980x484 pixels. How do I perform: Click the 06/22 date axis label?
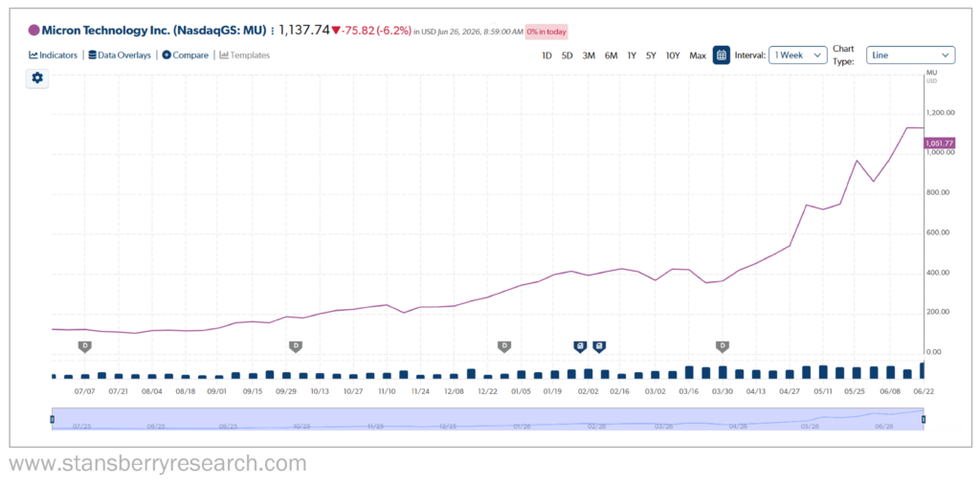point(924,391)
